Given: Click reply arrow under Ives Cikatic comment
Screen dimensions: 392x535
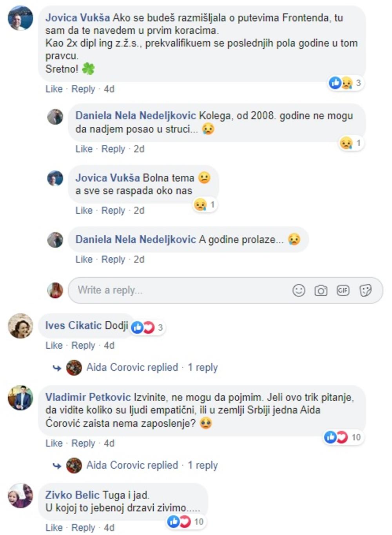Looking at the screenshot, I should point(57,368).
